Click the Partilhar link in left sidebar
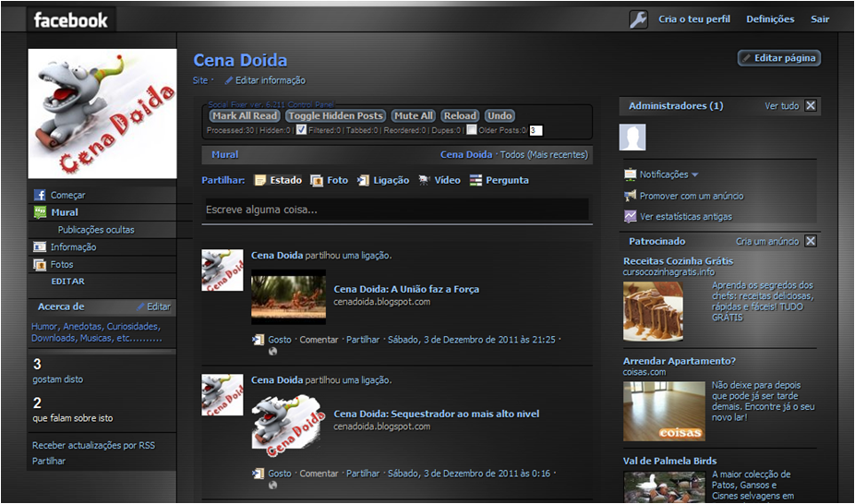Screen dimensions: 855x504 (x=49, y=461)
